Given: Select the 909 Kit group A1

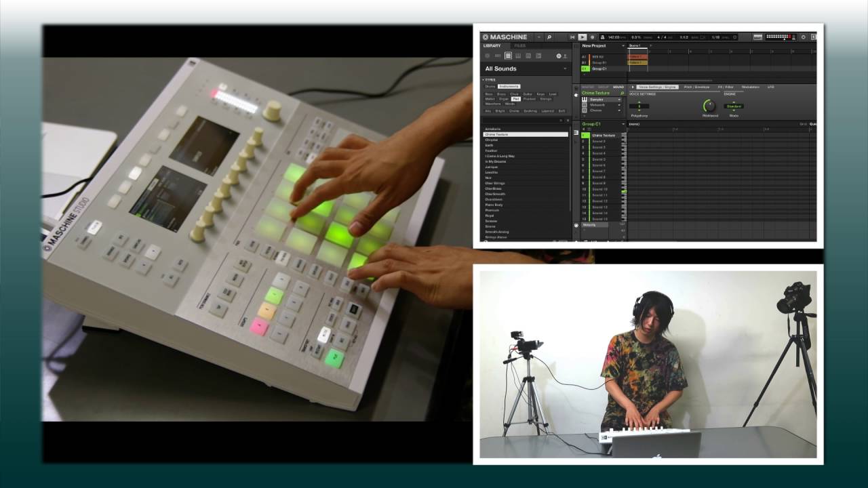Looking at the screenshot, I should point(604,57).
